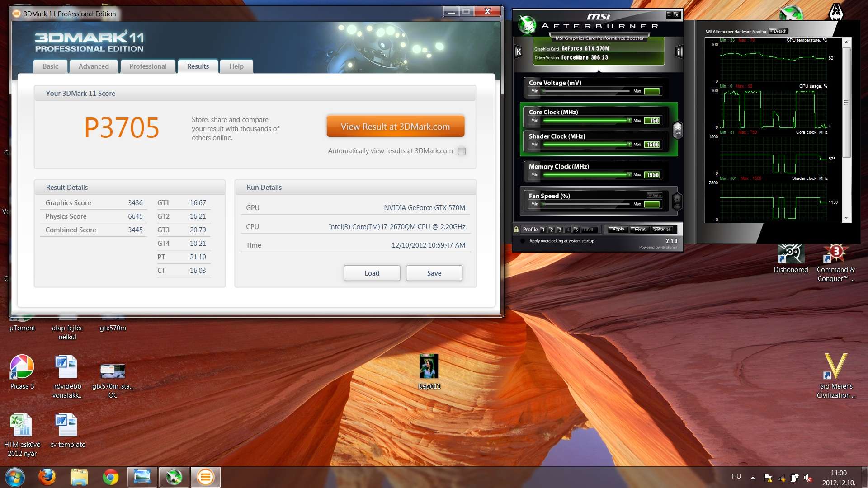Open the Afterburner info 'i' panel
Image resolution: width=868 pixels, height=488 pixels.
coord(679,52)
